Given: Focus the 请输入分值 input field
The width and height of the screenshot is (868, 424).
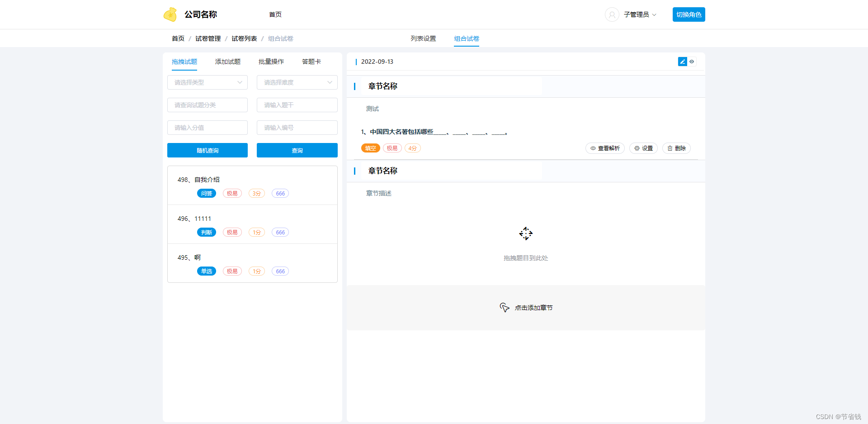Looking at the screenshot, I should coord(208,128).
